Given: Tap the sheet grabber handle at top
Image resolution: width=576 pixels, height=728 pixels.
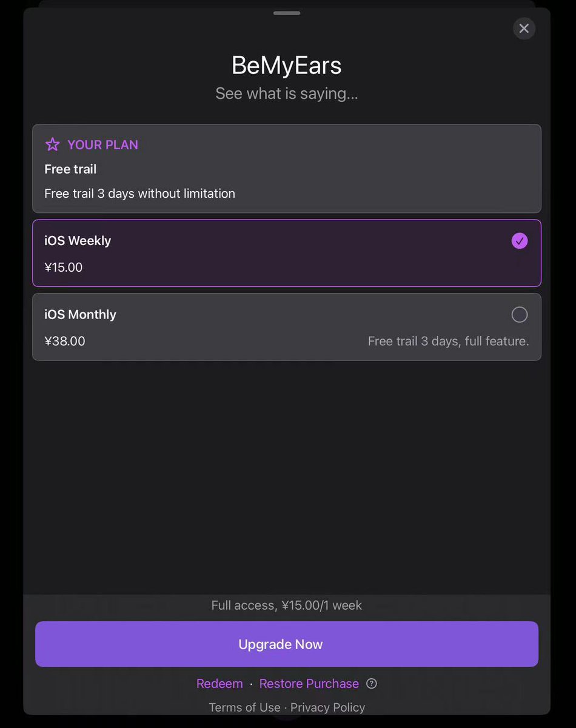Looking at the screenshot, I should [287, 13].
